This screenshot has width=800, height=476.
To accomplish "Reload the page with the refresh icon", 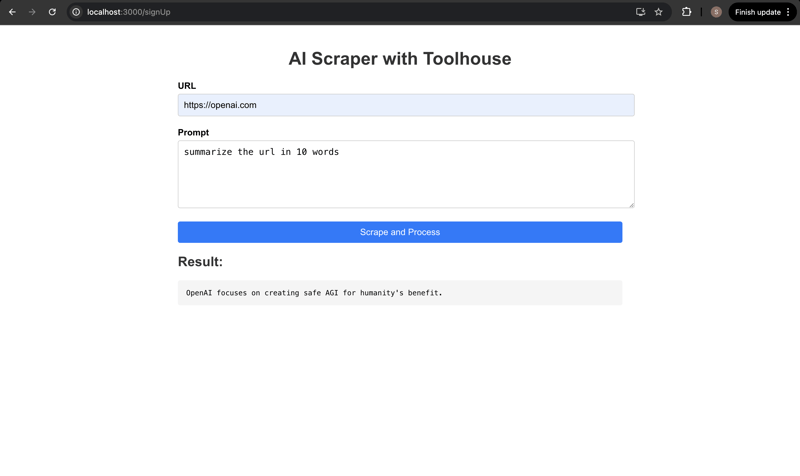I will coord(52,12).
